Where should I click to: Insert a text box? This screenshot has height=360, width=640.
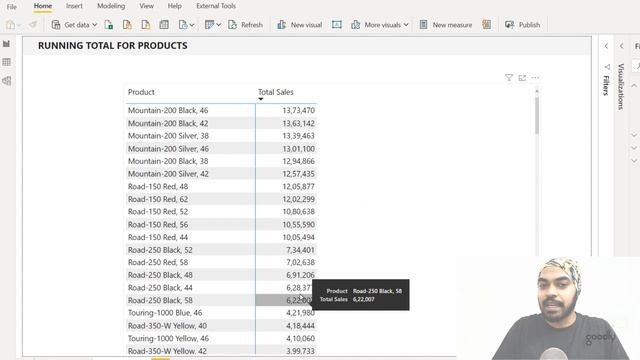(x=337, y=25)
